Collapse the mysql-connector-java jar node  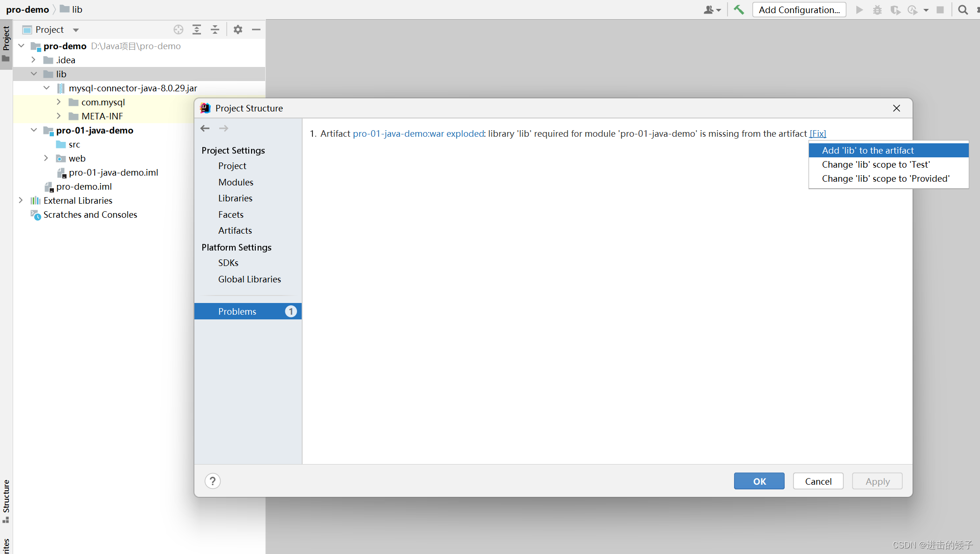46,88
